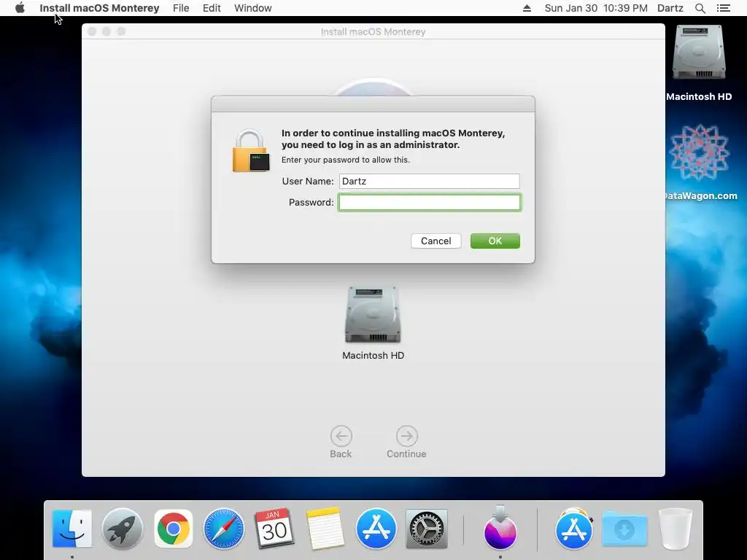Launch Safari from the Dock
Screen dimensions: 747x560
pyautogui.click(x=224, y=529)
